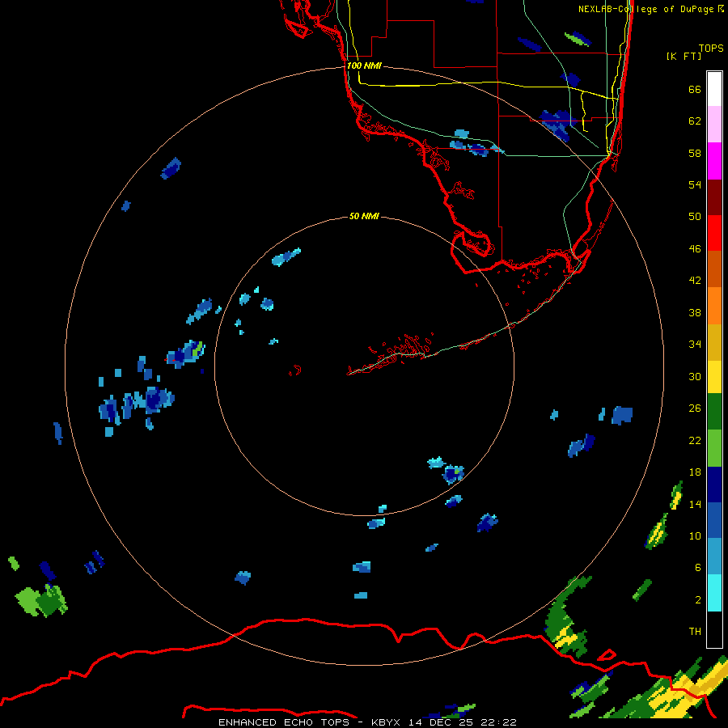The width and height of the screenshot is (728, 728).
Task: Click the gold-colored legend band
Action: click(714, 342)
